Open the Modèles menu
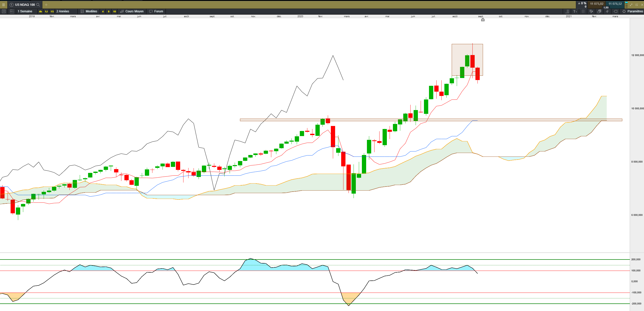 coord(89,11)
